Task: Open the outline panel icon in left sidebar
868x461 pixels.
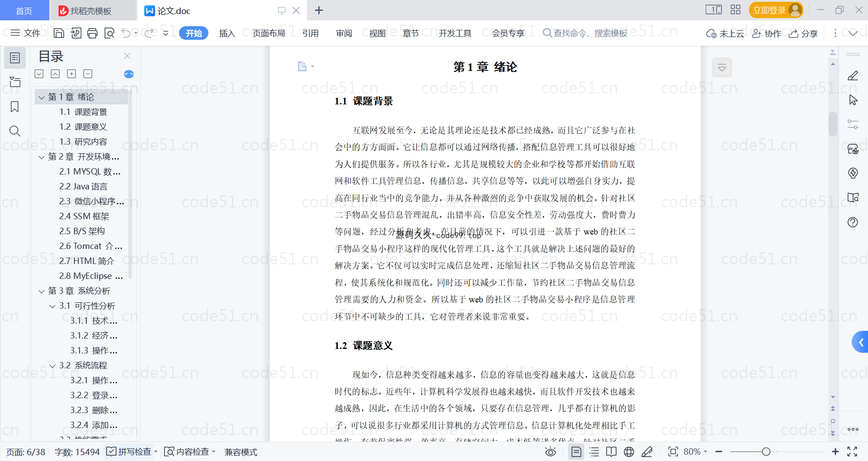Action: click(x=15, y=58)
